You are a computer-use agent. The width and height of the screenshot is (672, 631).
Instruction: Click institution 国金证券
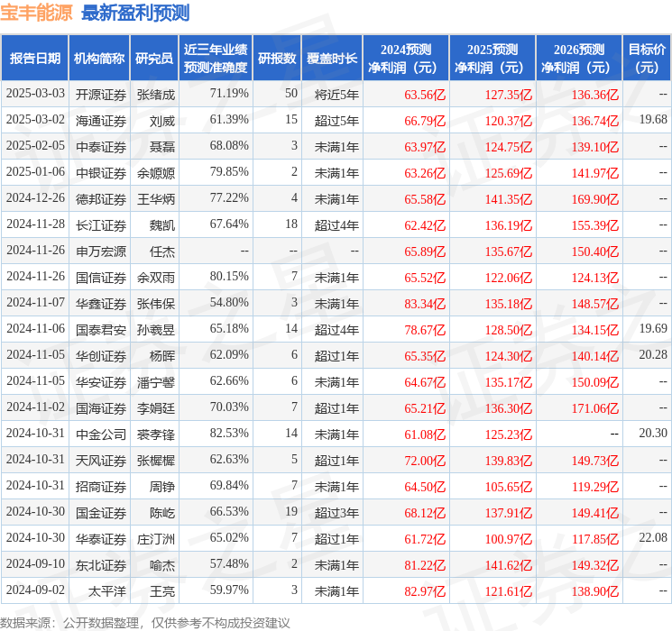coord(101,513)
